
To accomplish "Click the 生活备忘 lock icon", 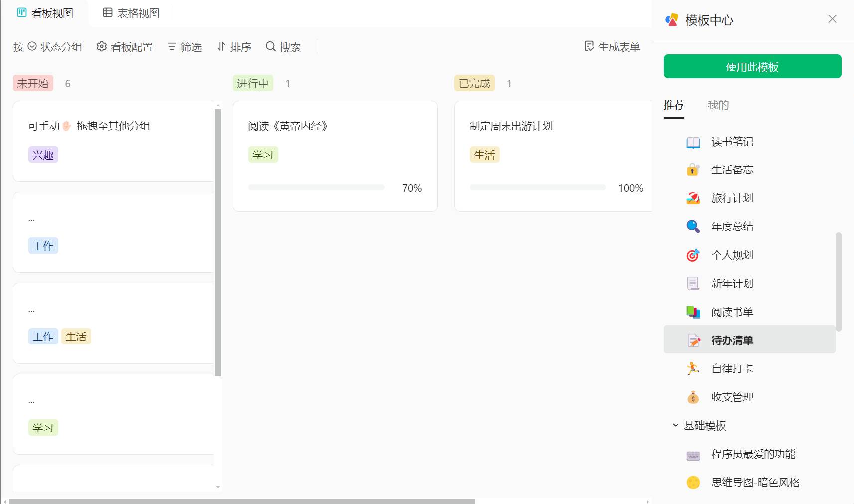I will point(693,170).
